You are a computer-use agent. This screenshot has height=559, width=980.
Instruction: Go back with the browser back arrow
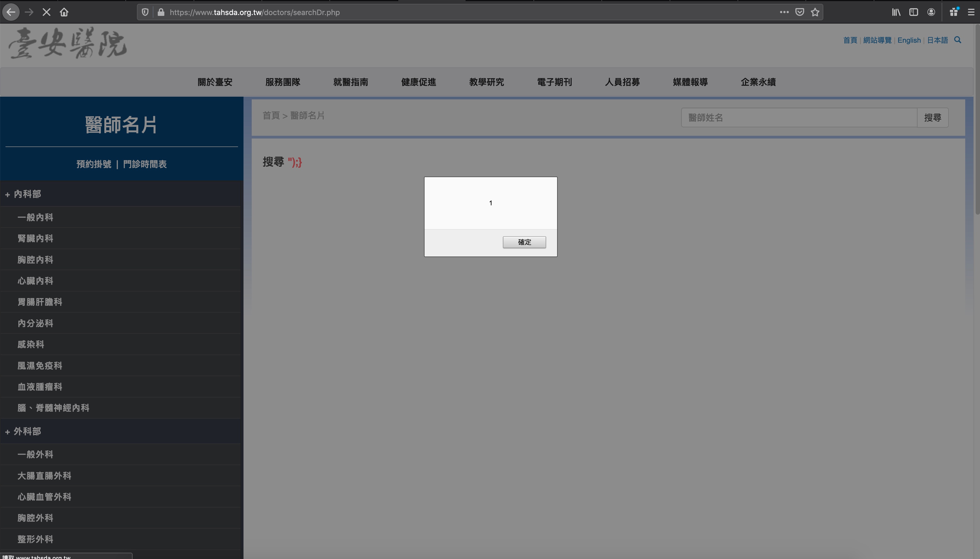(11, 12)
